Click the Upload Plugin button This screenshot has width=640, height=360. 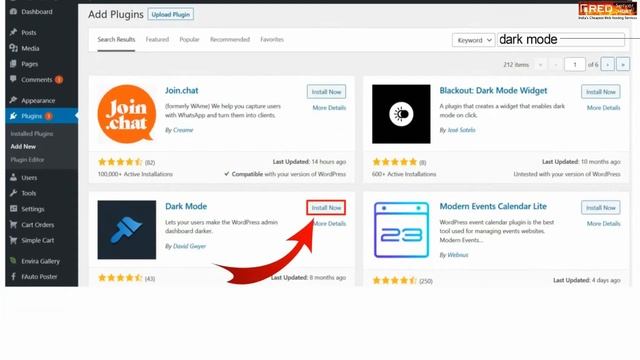tap(171, 14)
